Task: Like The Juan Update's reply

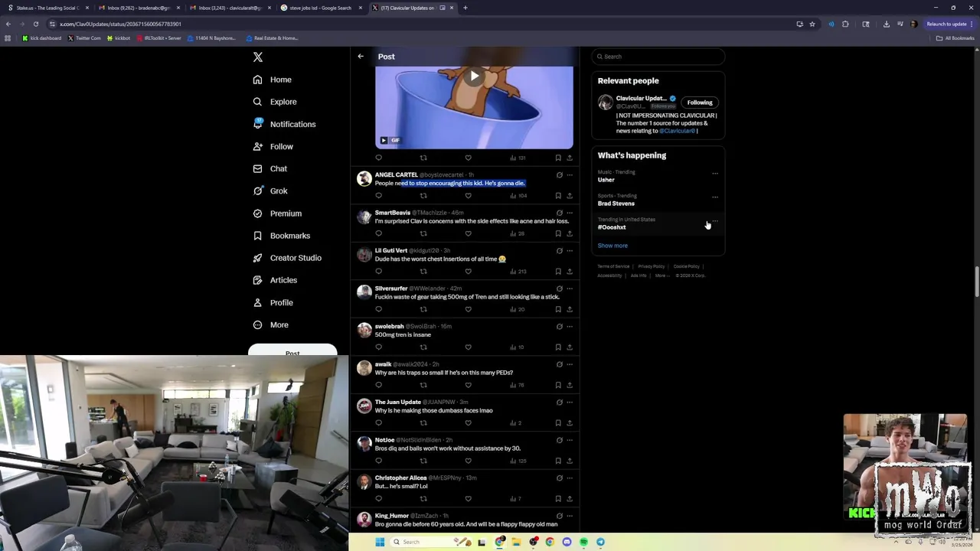Action: (x=469, y=423)
